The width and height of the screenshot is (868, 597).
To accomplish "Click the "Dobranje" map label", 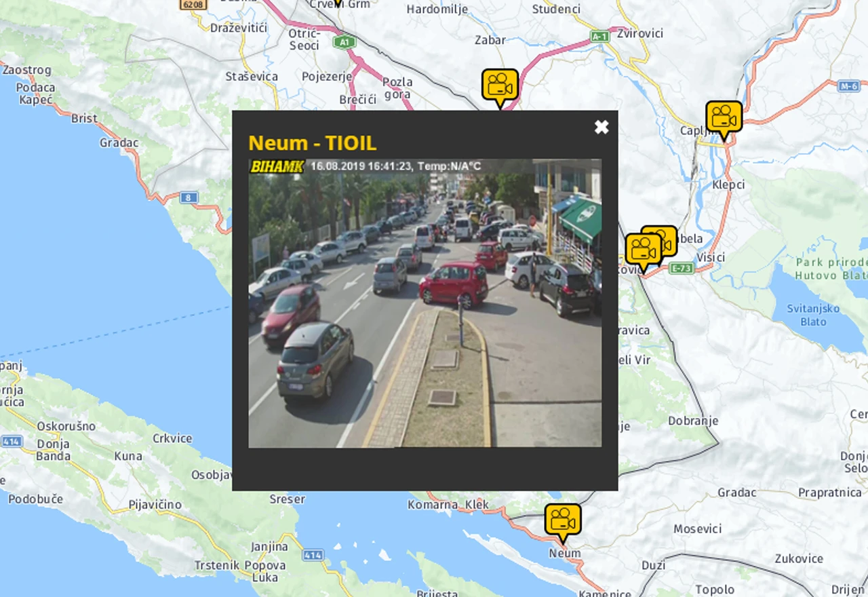I will click(x=693, y=421).
